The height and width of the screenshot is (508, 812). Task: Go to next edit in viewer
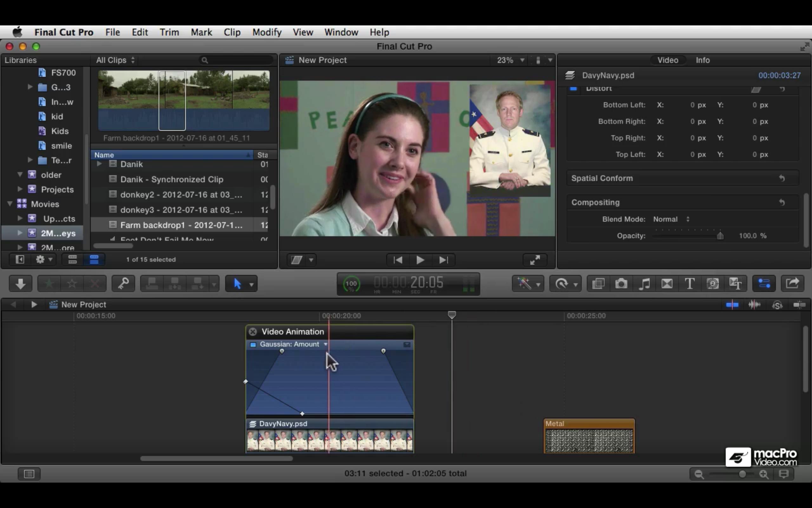[443, 260]
